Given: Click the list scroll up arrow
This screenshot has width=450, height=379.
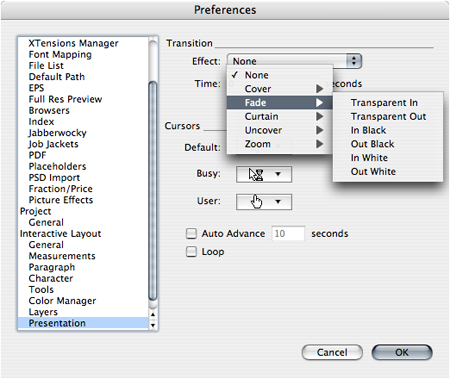Looking at the screenshot, I should [x=153, y=314].
